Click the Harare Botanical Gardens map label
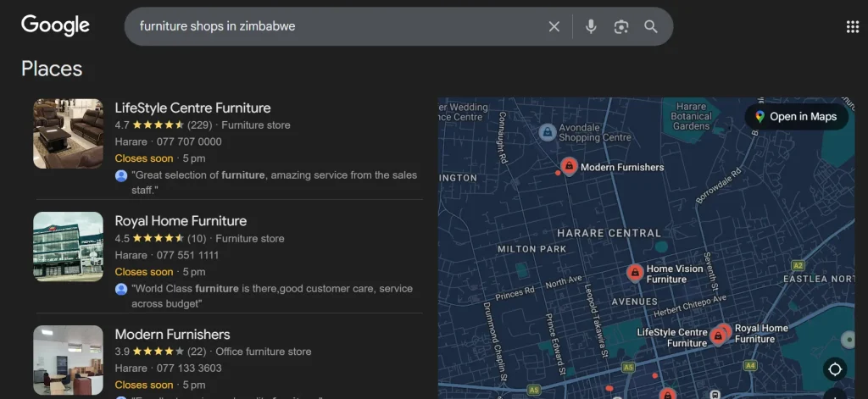The image size is (868, 399). click(x=691, y=116)
